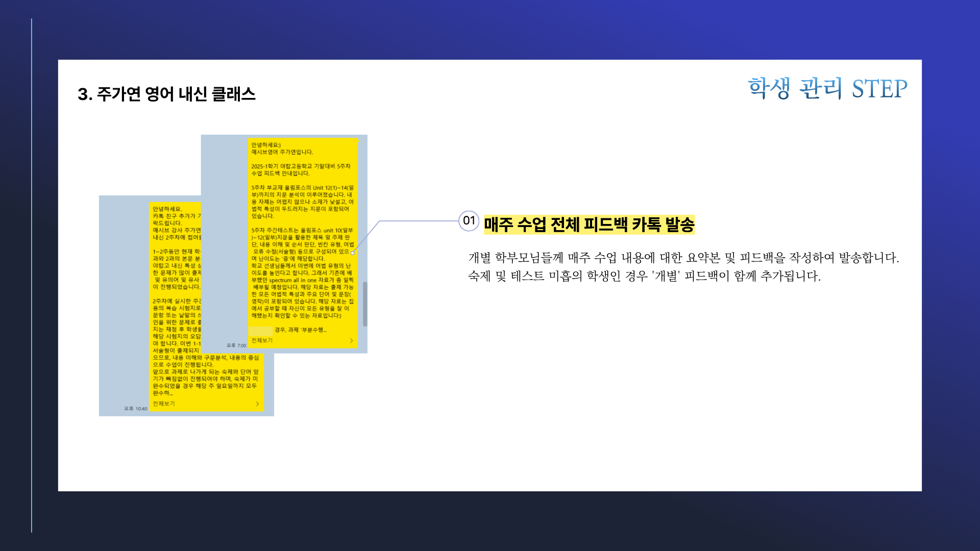Click the 학생 관리 STEP header text

827,89
